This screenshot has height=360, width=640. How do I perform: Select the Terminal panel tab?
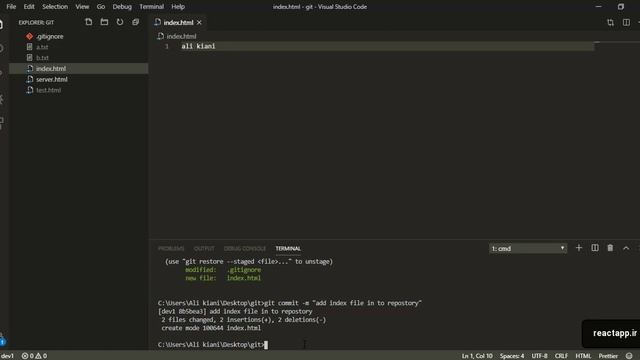(288, 249)
